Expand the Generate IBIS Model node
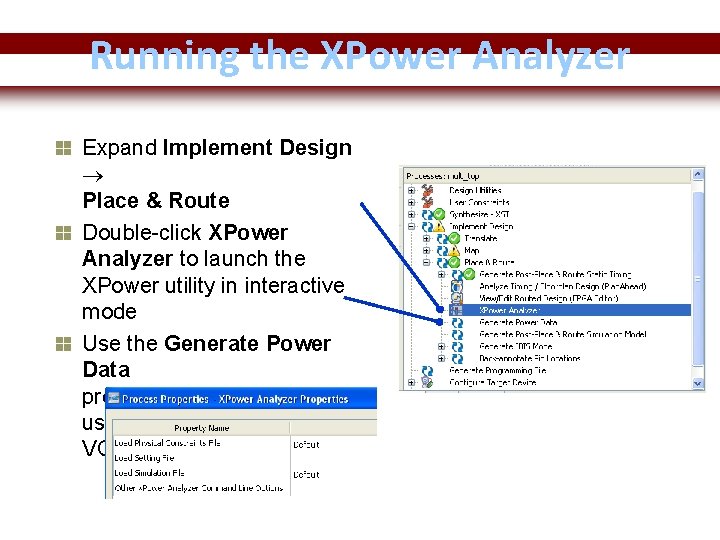This screenshot has width=720, height=540. click(441, 346)
